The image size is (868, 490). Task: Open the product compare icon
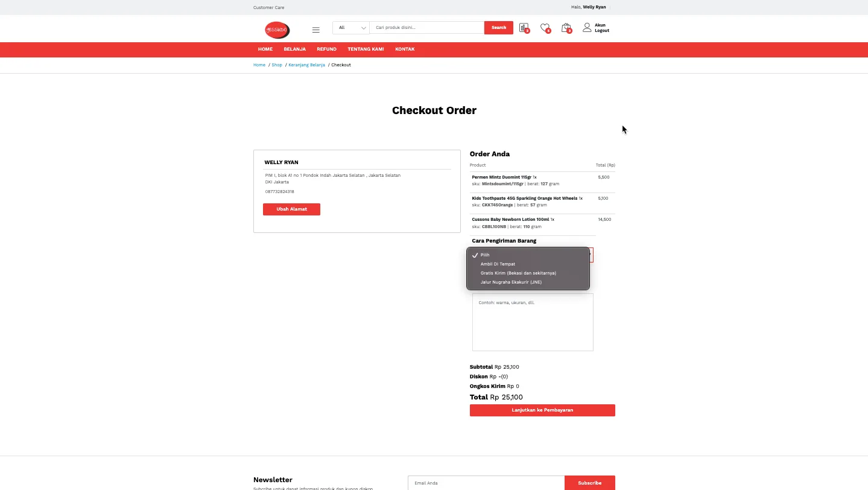(x=524, y=28)
